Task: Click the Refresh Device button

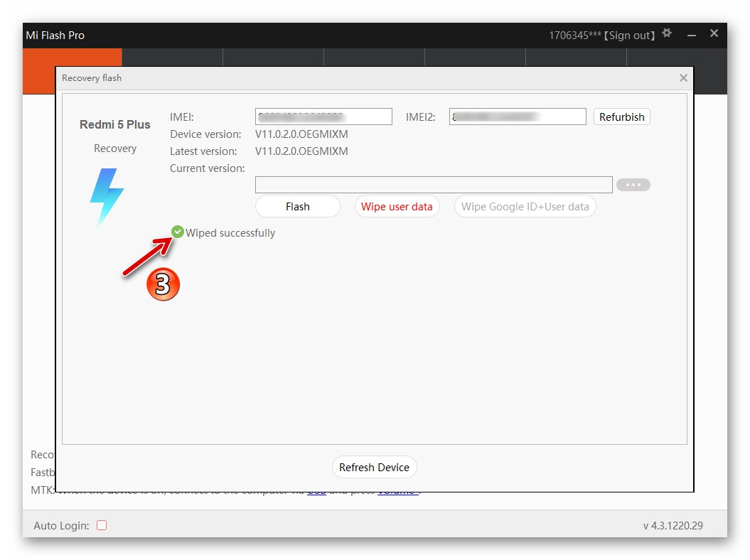Action: (x=375, y=467)
